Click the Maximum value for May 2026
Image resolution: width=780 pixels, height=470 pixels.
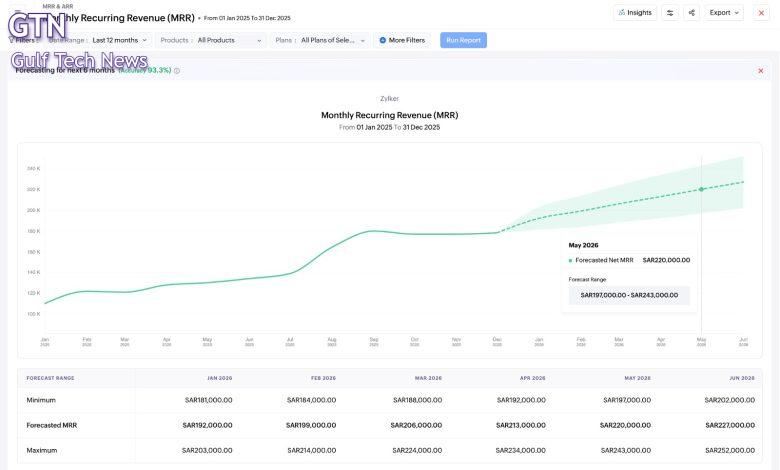tap(625, 450)
